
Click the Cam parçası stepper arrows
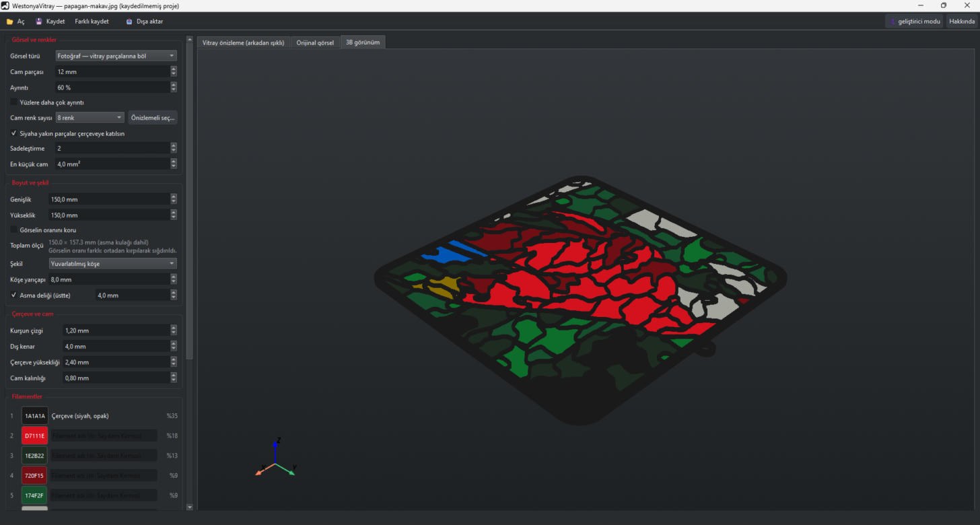(x=174, y=71)
